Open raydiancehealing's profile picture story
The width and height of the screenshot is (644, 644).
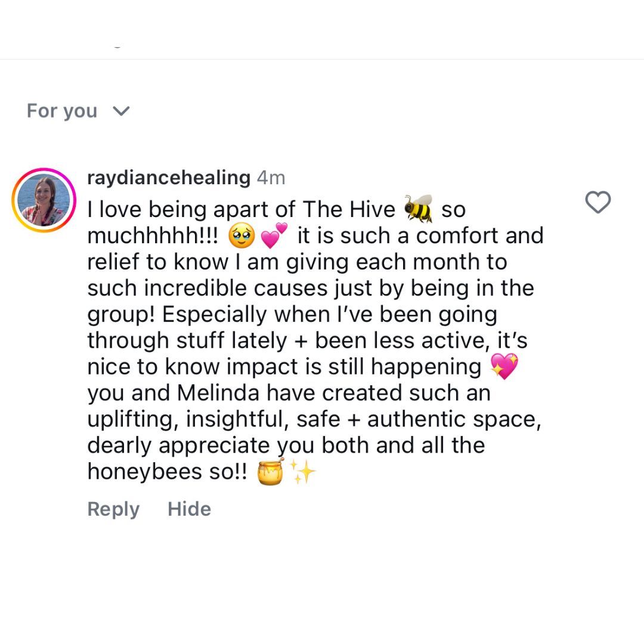click(x=44, y=200)
